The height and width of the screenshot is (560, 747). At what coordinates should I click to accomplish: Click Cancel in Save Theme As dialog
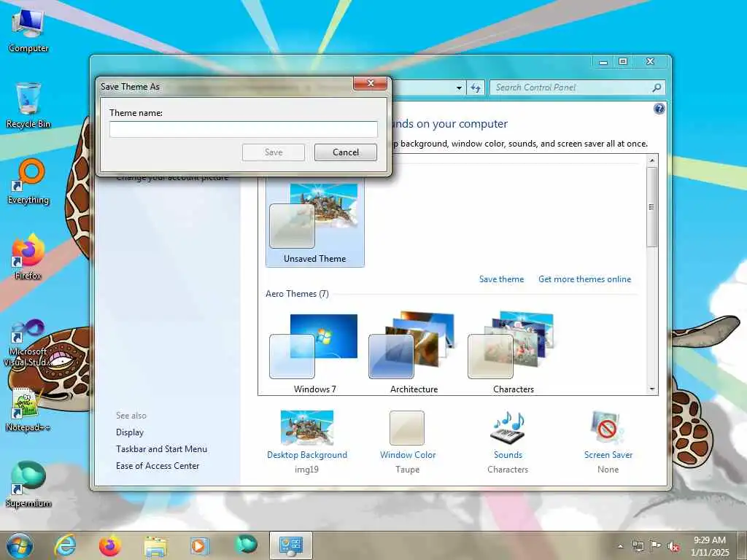346,152
